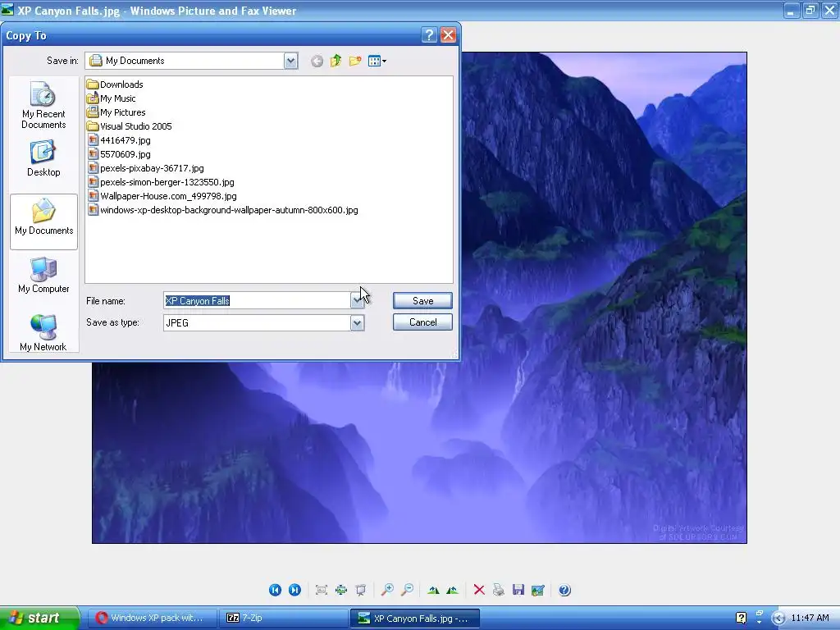Open image for editing icon
Screen dimensions: 840x630
(538, 590)
